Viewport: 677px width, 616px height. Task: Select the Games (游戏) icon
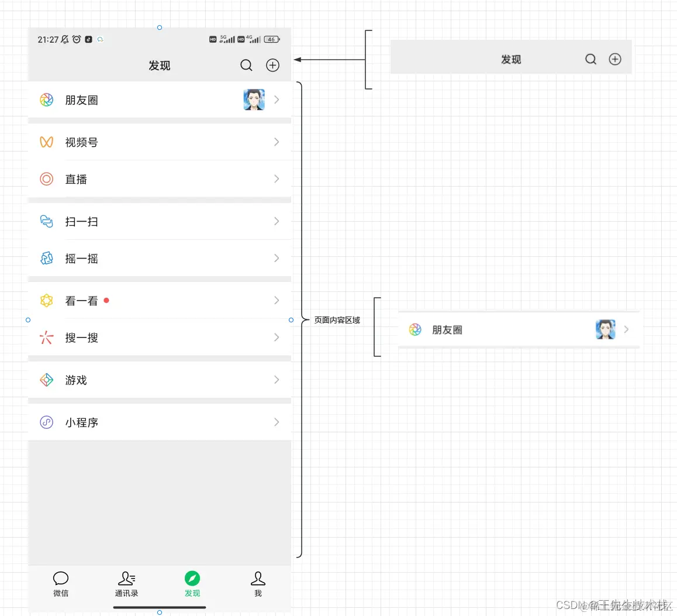[46, 380]
